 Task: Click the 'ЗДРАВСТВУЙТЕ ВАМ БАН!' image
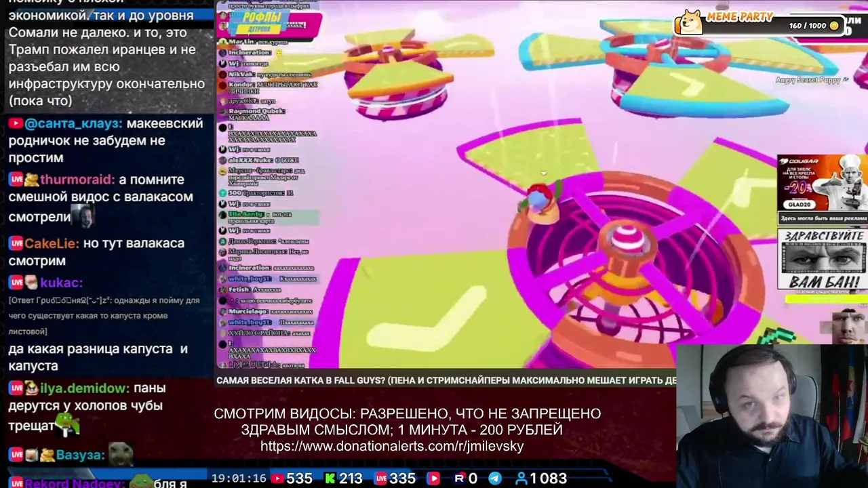click(822, 259)
